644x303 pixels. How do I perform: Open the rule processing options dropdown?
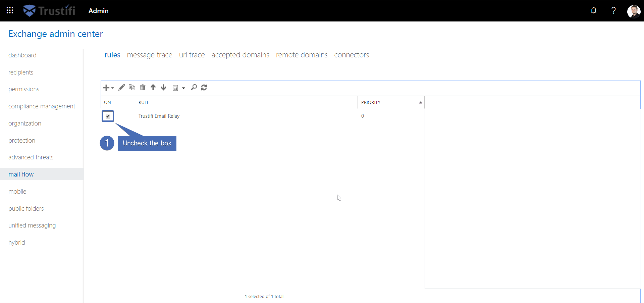coord(183,88)
